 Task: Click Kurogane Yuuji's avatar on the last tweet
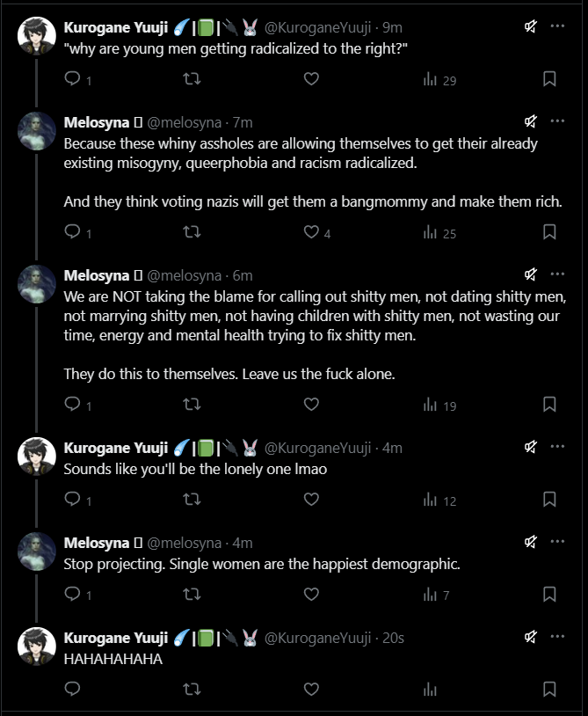point(37,646)
